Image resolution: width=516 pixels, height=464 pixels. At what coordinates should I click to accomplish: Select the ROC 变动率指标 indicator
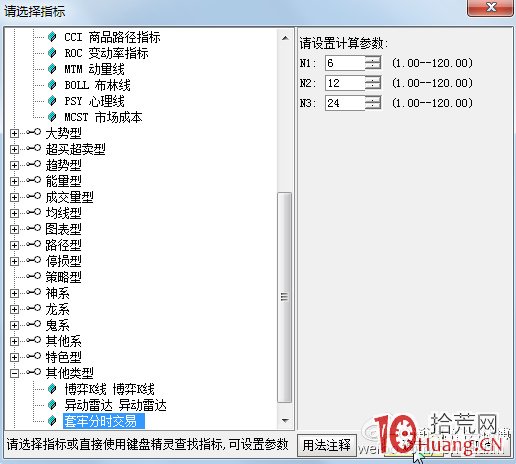pyautogui.click(x=106, y=53)
